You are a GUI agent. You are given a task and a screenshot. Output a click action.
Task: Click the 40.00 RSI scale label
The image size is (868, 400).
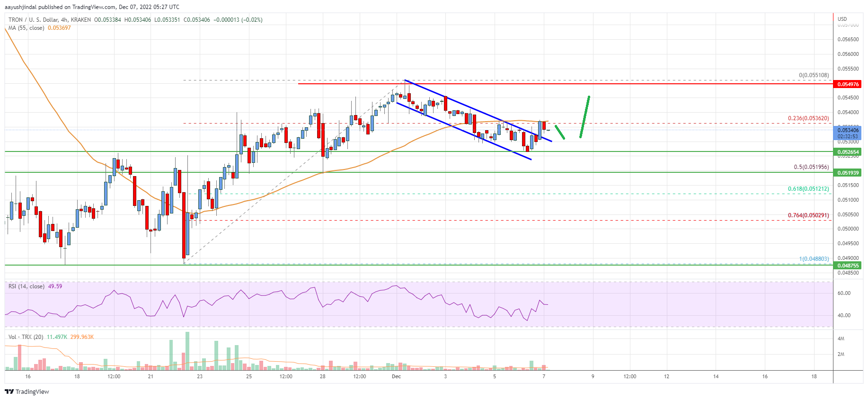(844, 315)
